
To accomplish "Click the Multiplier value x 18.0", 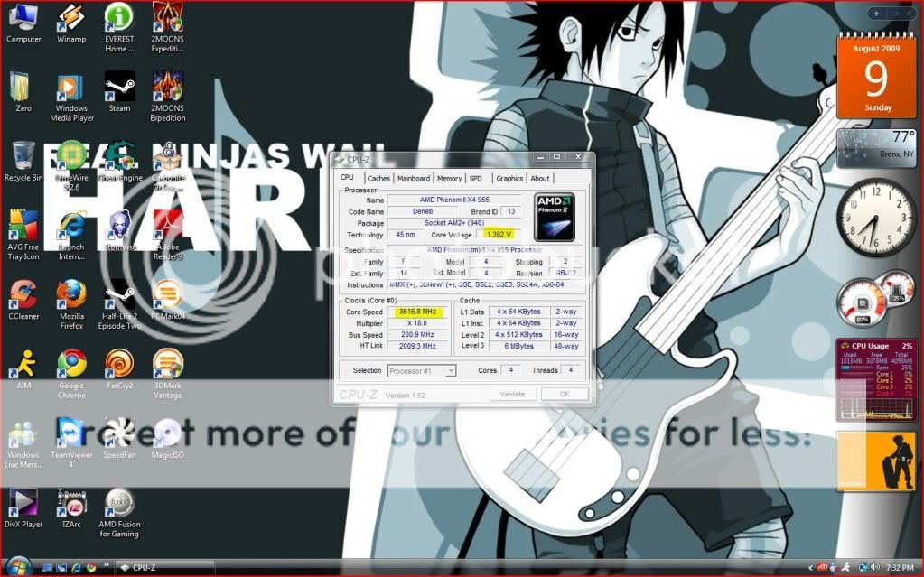I will point(417,323).
